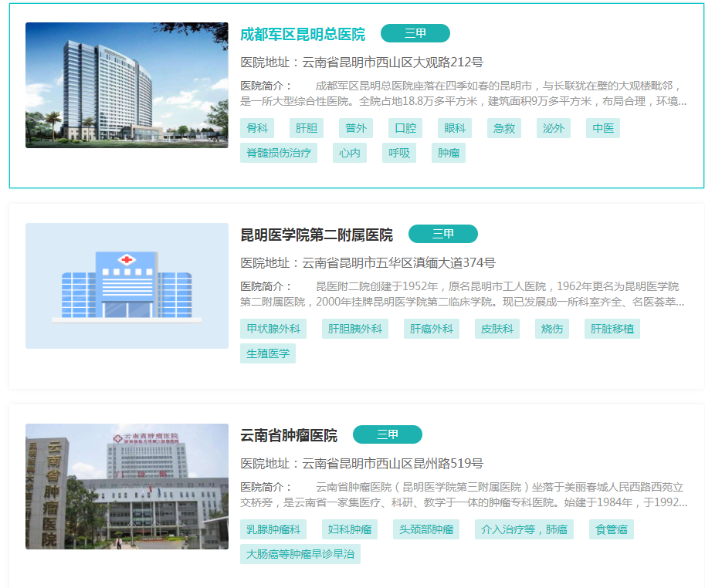
Task: Select the 妇科肿瘤 department tag
Action: coord(350,529)
